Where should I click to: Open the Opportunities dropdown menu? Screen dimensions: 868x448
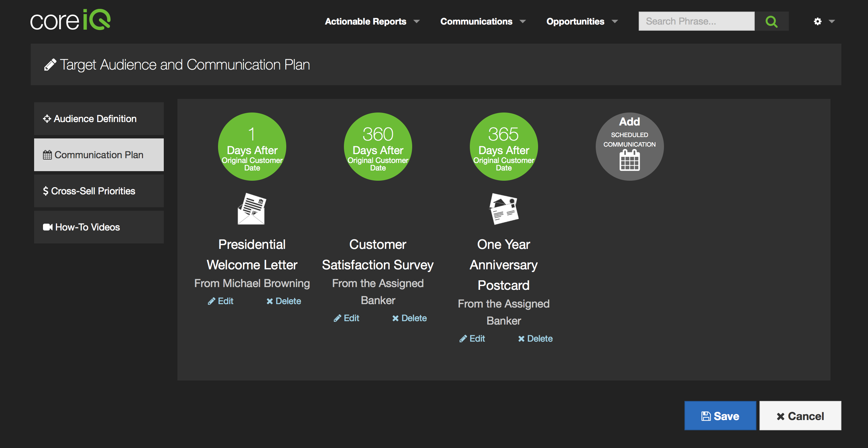point(582,21)
